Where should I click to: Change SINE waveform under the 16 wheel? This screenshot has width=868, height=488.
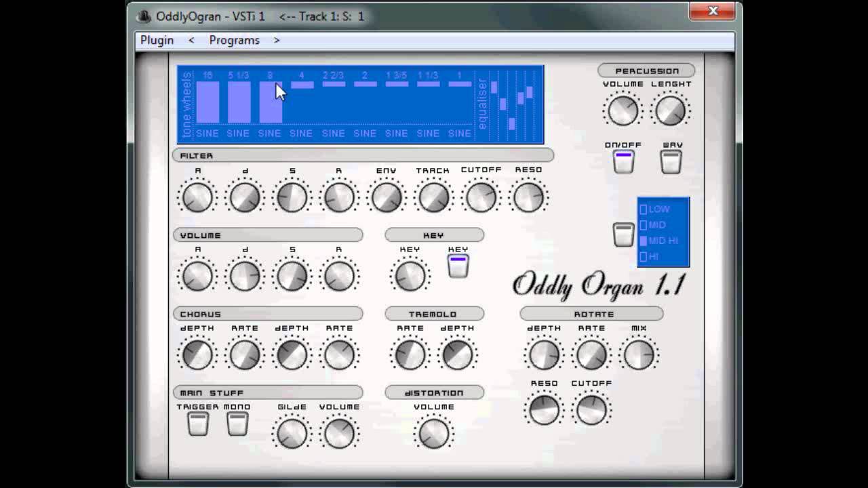pyautogui.click(x=208, y=134)
